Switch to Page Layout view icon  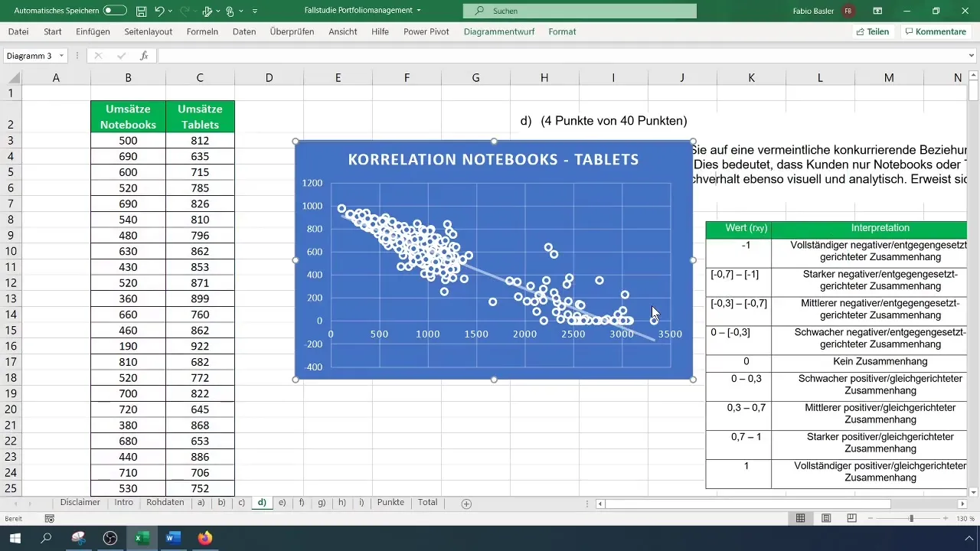tap(826, 519)
